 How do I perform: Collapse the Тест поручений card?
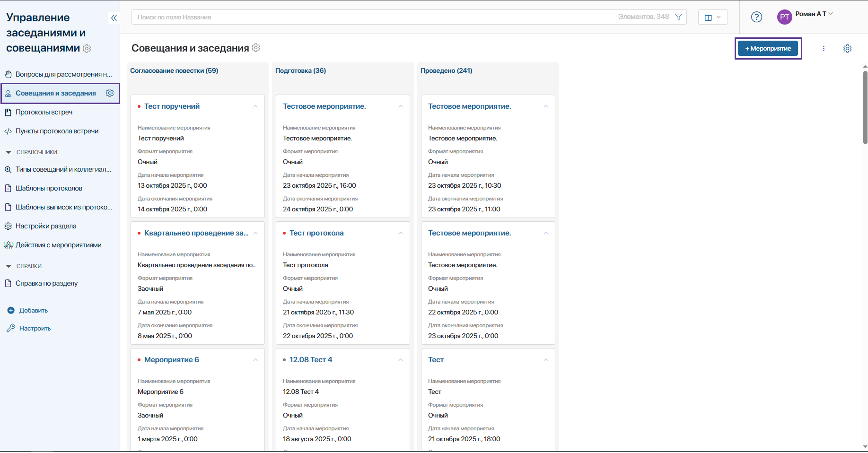click(255, 106)
